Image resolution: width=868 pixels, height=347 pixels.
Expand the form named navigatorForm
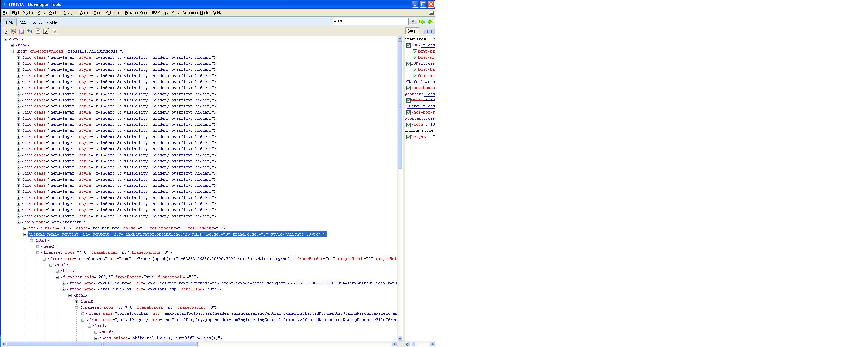click(18, 222)
